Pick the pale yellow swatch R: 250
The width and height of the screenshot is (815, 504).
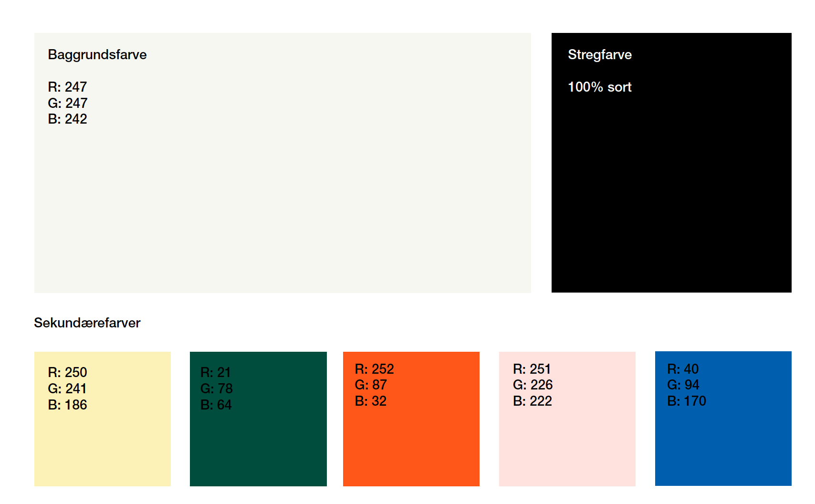click(x=103, y=419)
